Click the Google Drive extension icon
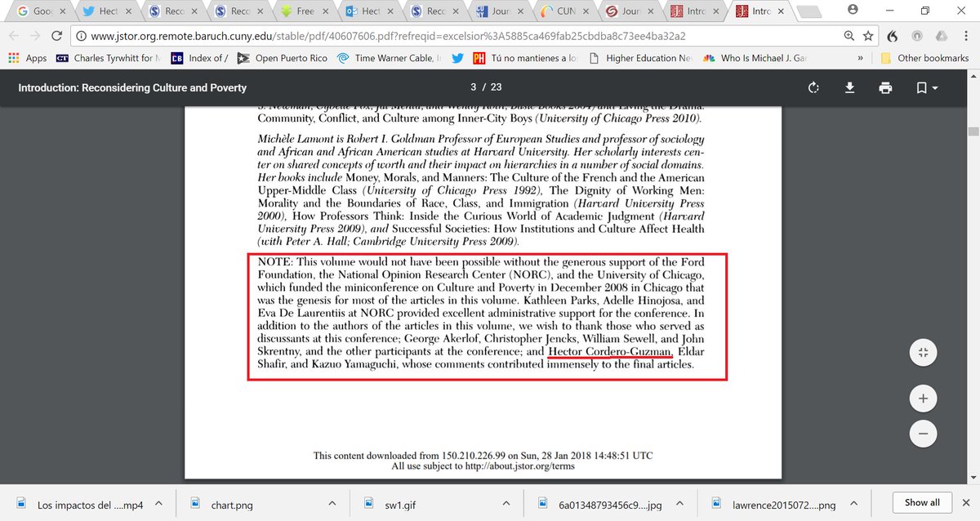Image resolution: width=980 pixels, height=521 pixels. (941, 36)
